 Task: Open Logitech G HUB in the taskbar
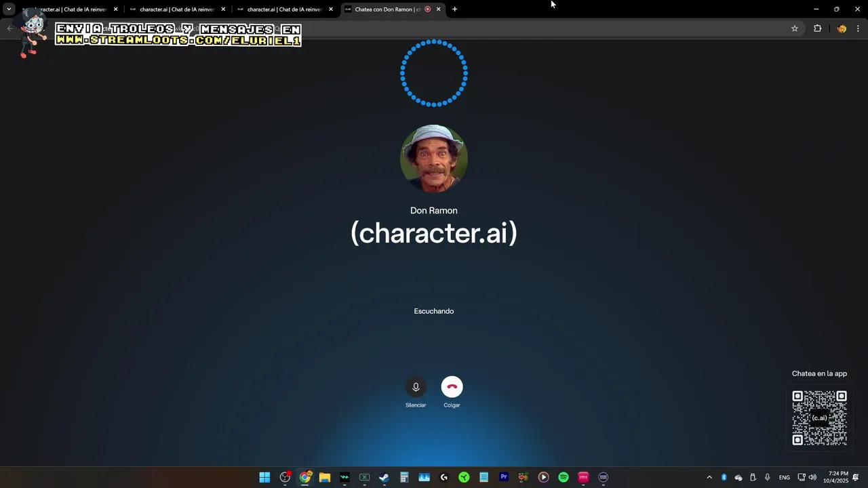[x=444, y=477]
